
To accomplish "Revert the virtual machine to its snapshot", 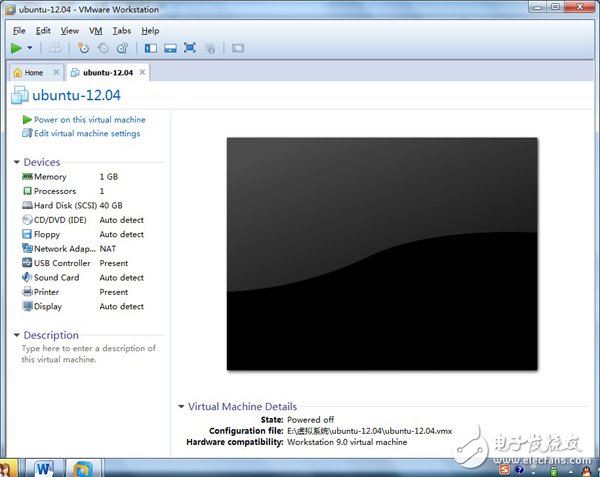I will [x=102, y=47].
